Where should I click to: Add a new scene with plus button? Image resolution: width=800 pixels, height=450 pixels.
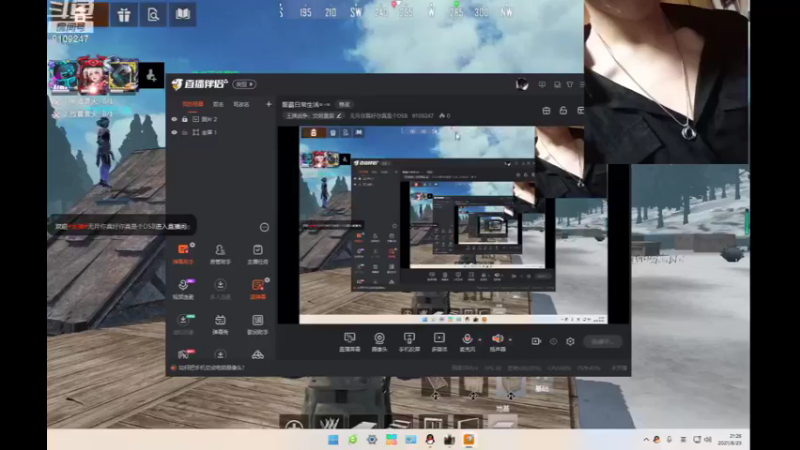pyautogui.click(x=268, y=104)
